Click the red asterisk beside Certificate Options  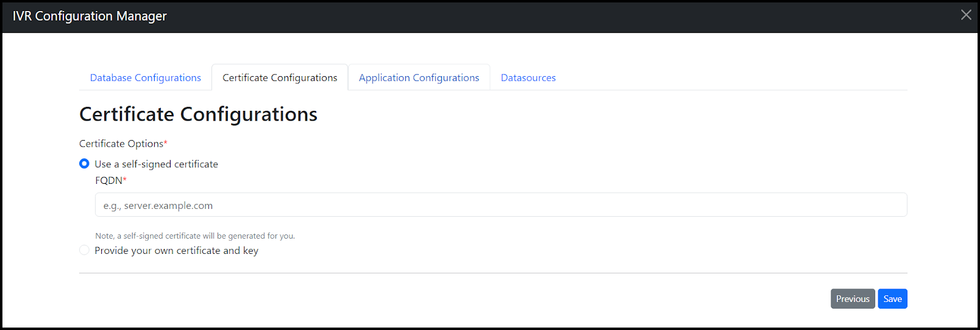pyautogui.click(x=165, y=143)
